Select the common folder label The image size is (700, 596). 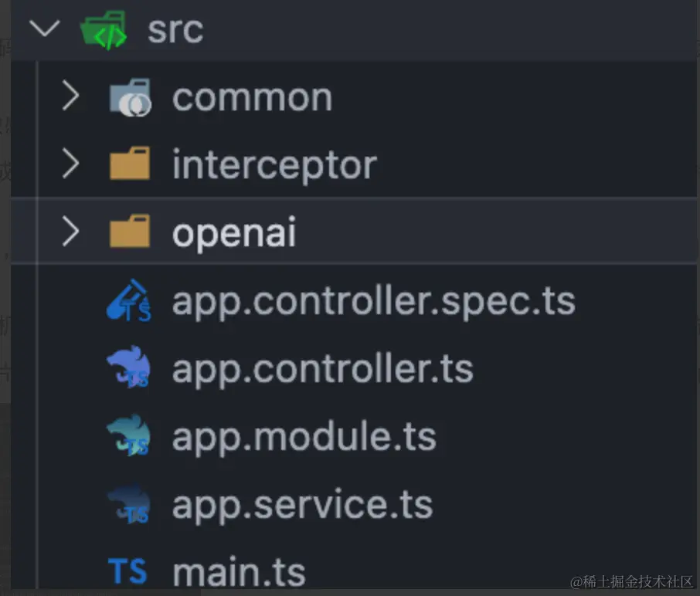(x=253, y=97)
